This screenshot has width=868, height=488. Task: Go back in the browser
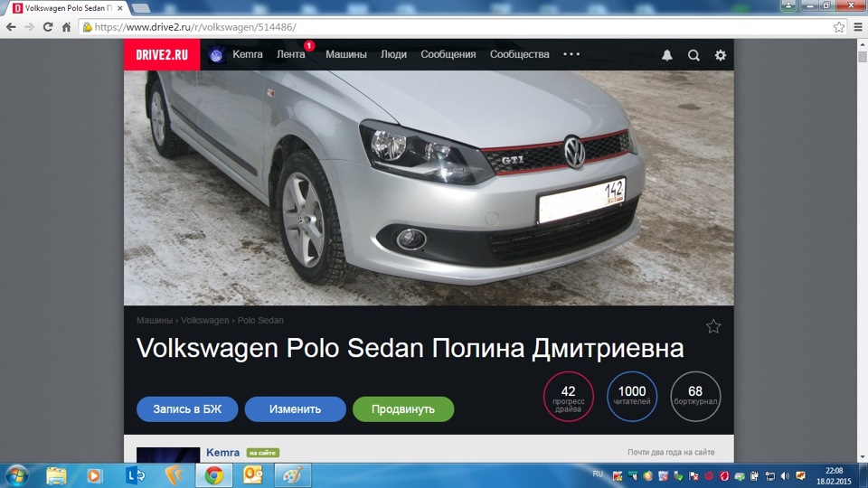click(11, 26)
